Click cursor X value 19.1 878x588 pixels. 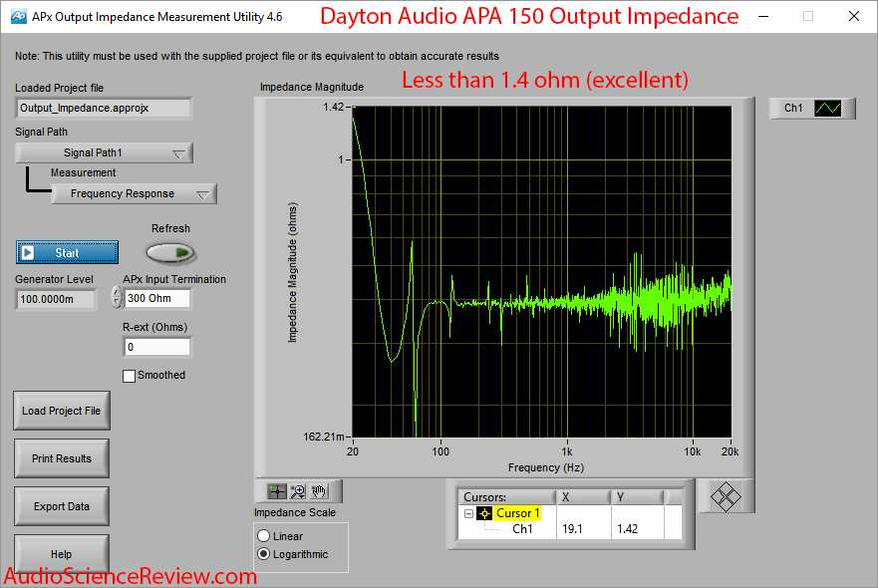click(x=572, y=528)
